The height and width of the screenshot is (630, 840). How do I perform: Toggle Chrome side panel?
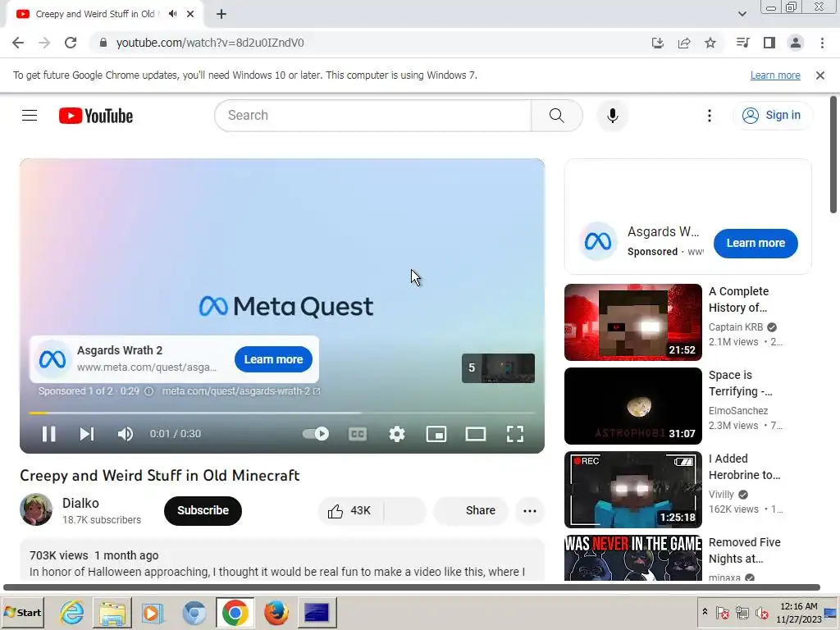click(769, 43)
